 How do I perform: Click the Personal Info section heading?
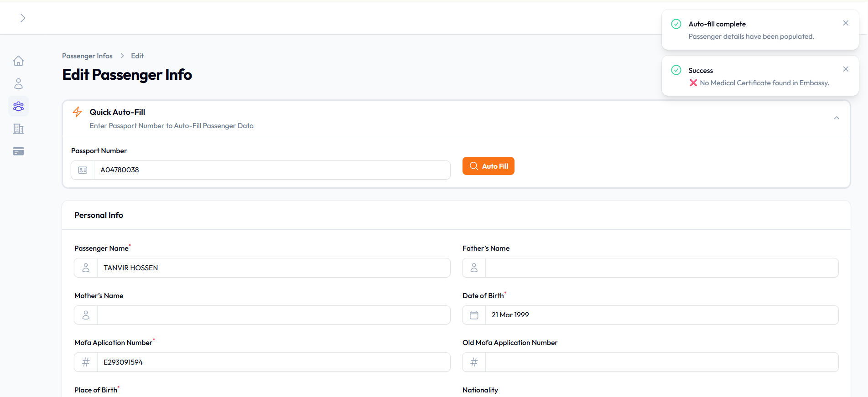click(99, 215)
